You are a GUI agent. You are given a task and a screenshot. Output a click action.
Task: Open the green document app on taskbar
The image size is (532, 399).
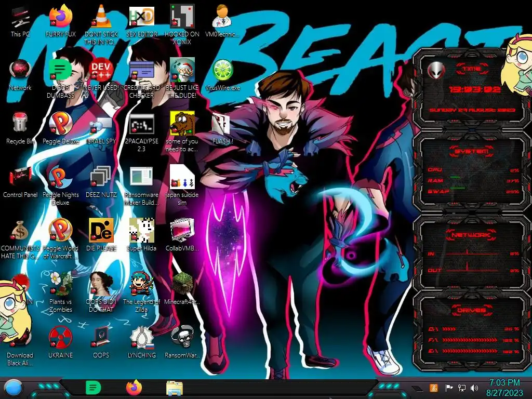point(94,388)
